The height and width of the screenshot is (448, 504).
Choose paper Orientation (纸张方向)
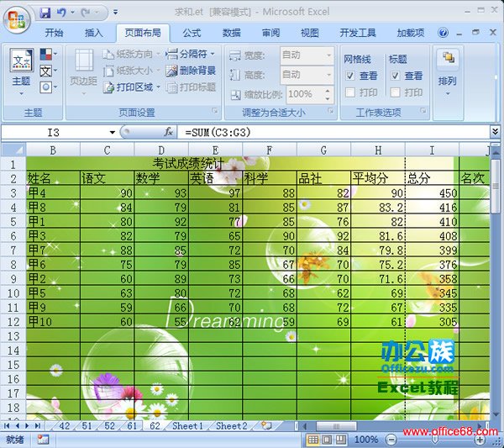click(x=131, y=54)
